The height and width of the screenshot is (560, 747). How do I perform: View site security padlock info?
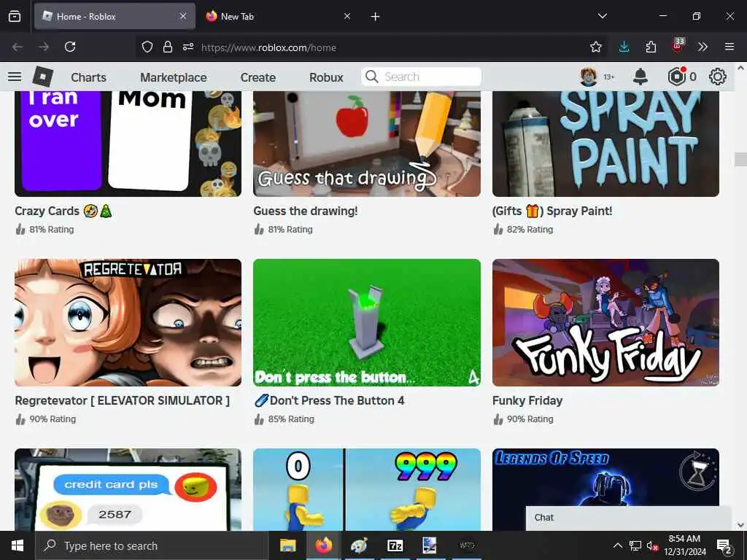pyautogui.click(x=167, y=47)
